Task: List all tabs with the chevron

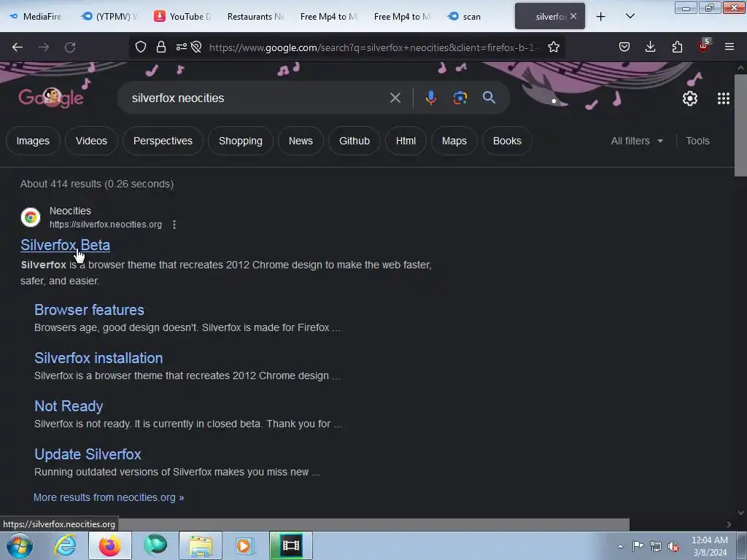Action: pyautogui.click(x=630, y=16)
